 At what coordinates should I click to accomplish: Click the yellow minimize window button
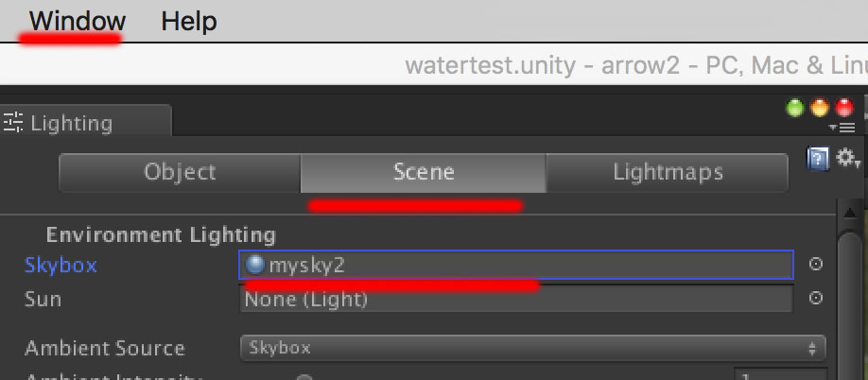[x=820, y=108]
